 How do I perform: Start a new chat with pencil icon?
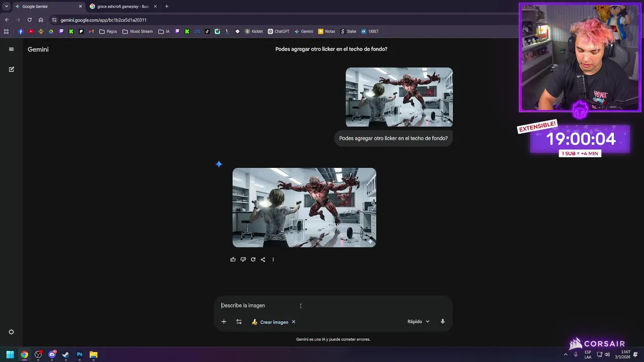(x=11, y=69)
